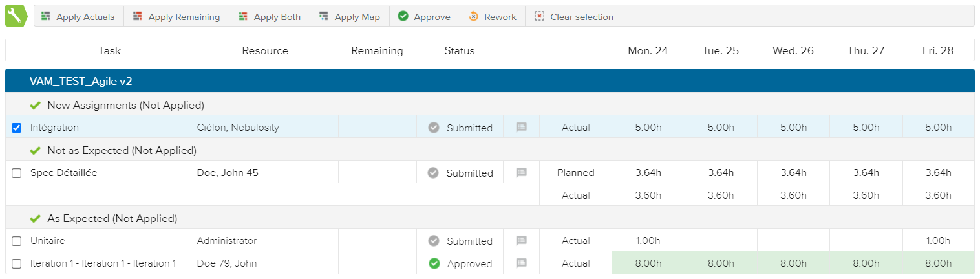The height and width of the screenshot is (279, 980).
Task: Open the note icon for Iteration 1 row
Action: (x=521, y=263)
